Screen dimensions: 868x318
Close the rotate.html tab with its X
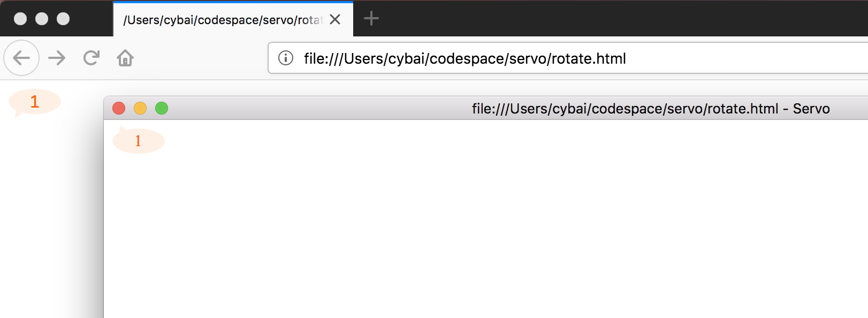(335, 19)
